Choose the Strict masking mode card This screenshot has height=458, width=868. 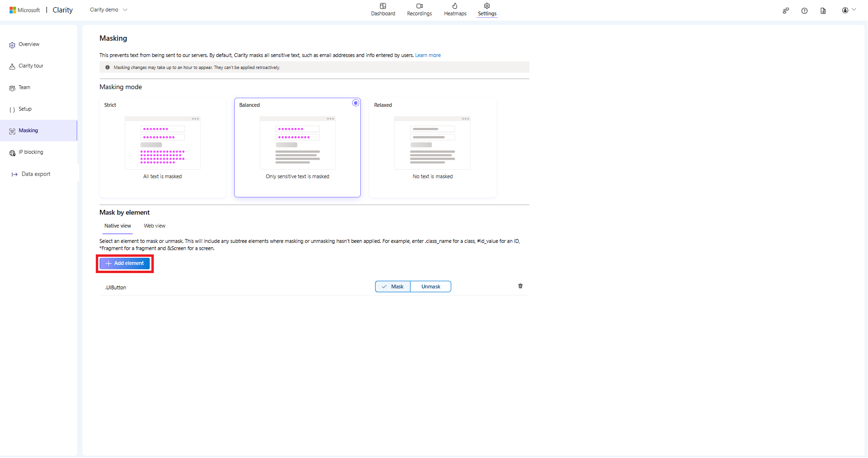pos(162,148)
